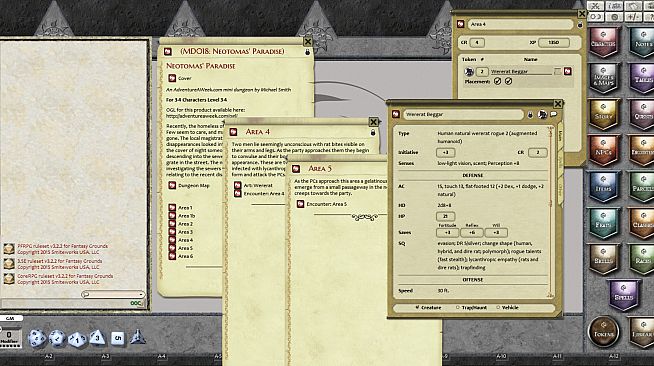Click the Wererat Beggar token icon in encounter
Screen dimensions: 654x366
(469, 72)
